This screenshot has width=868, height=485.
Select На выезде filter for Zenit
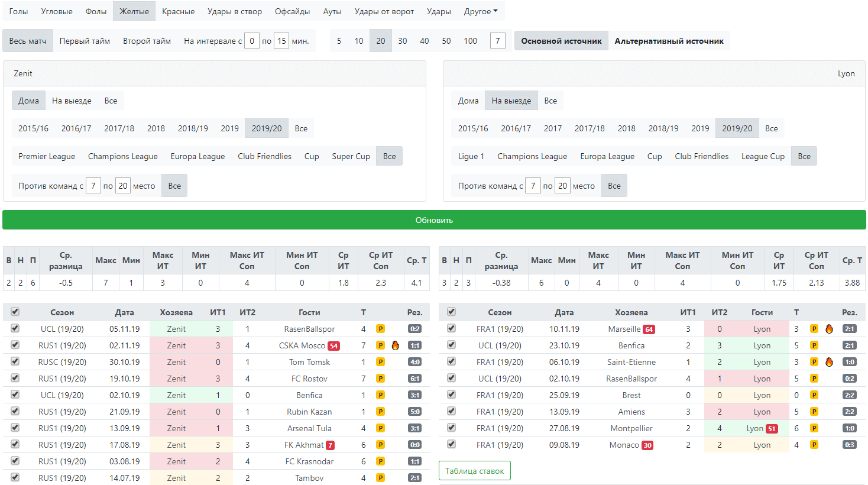click(72, 101)
